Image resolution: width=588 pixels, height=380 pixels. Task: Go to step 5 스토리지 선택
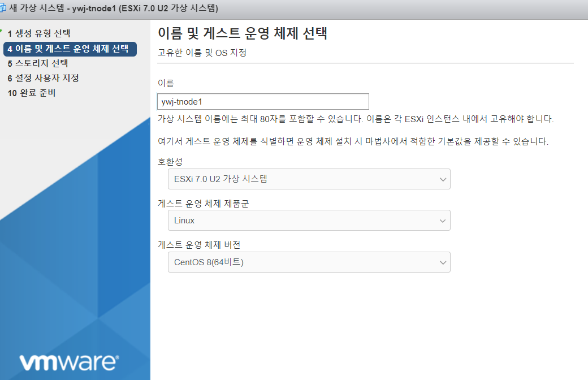(38, 63)
